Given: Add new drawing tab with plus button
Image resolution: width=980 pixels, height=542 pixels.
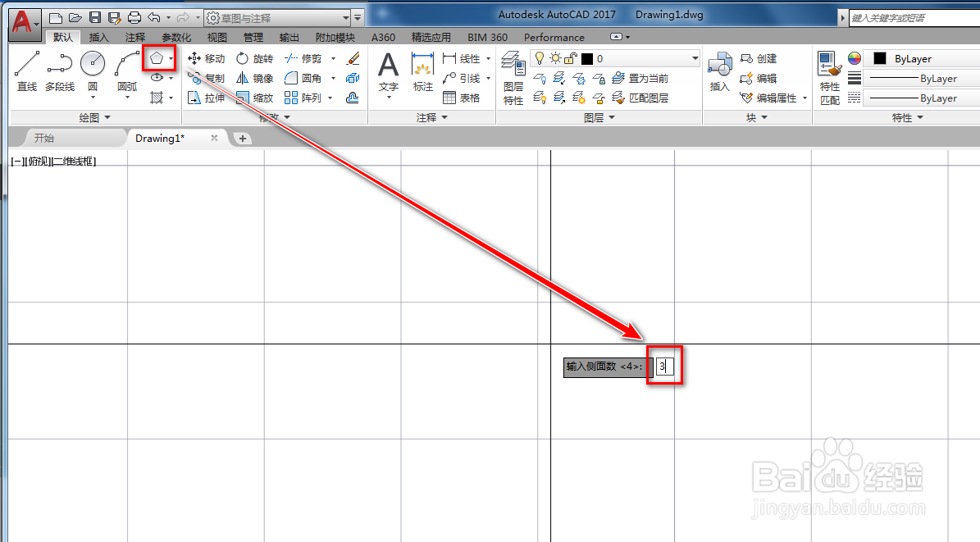Looking at the screenshot, I should (243, 138).
